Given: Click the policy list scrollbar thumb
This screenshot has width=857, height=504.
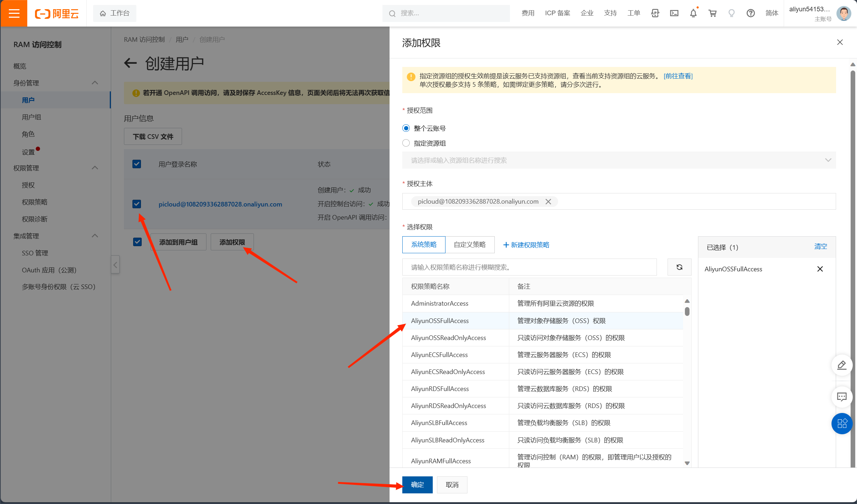Looking at the screenshot, I should point(687,311).
